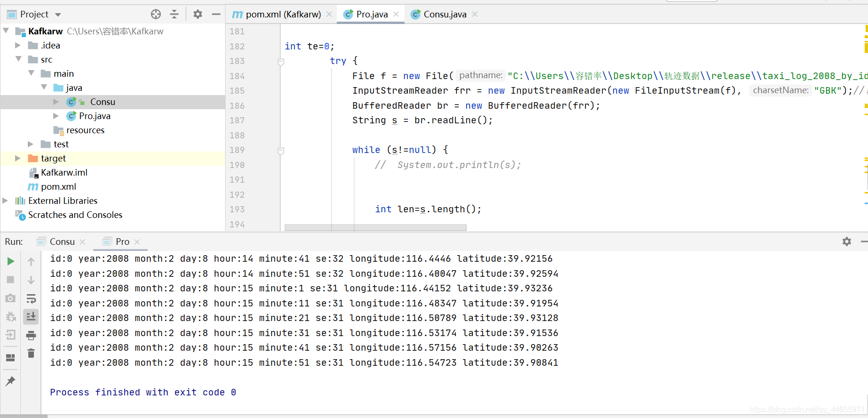This screenshot has width=868, height=418.
Task: Pin the Run tab
Action: pyautogui.click(x=10, y=381)
